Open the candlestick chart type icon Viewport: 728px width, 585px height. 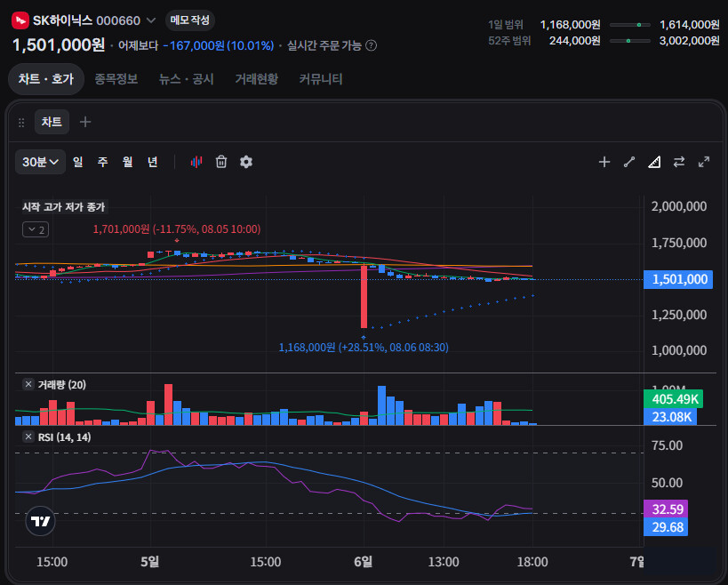tap(196, 162)
